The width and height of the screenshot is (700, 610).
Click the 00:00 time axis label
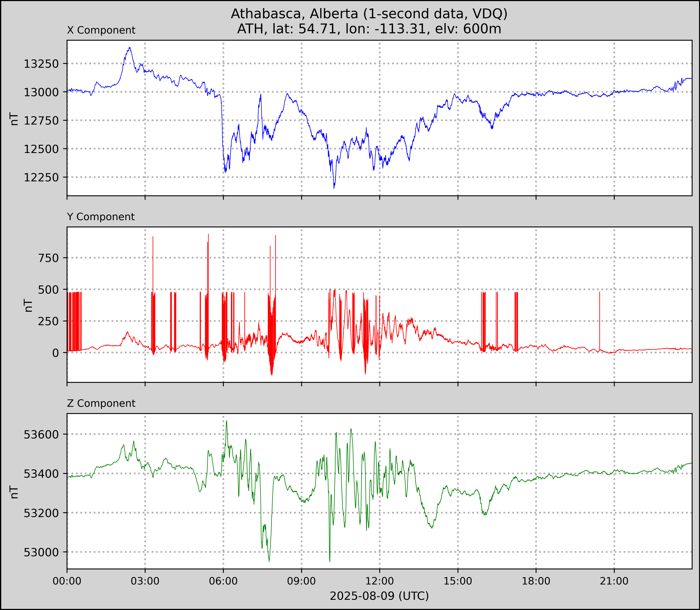[67, 581]
